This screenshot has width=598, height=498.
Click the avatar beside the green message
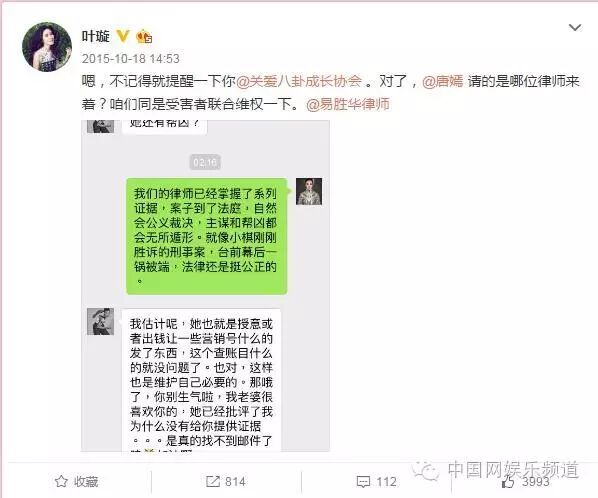(309, 191)
